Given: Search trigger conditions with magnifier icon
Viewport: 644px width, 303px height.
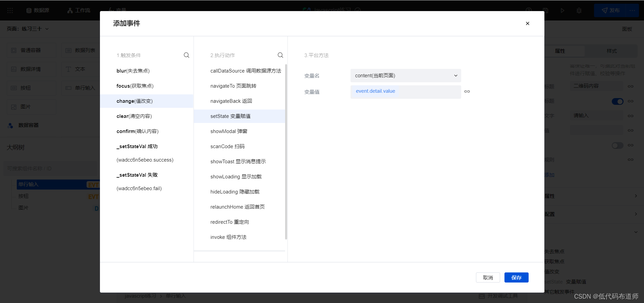Looking at the screenshot, I should 186,55.
